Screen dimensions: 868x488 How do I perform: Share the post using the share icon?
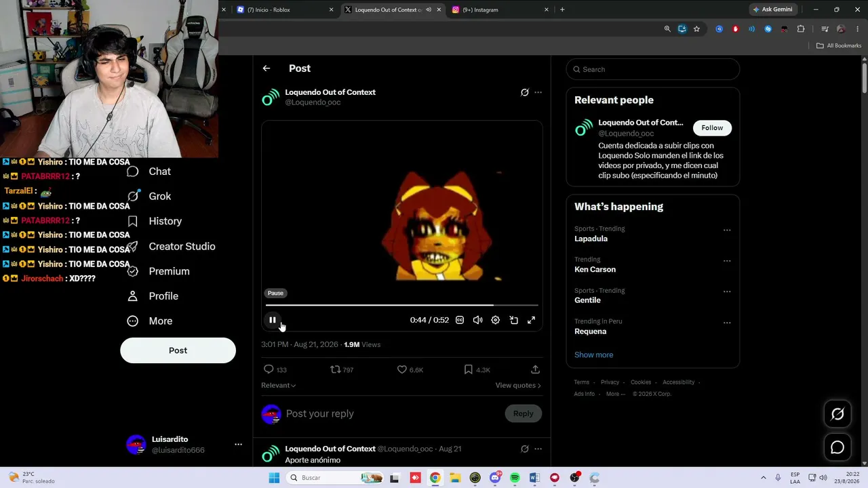(x=535, y=369)
